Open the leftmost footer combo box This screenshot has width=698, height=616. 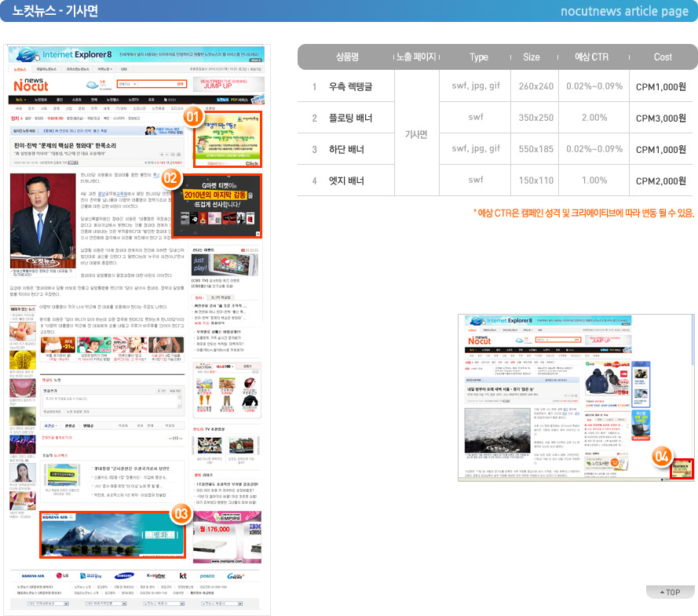48,603
